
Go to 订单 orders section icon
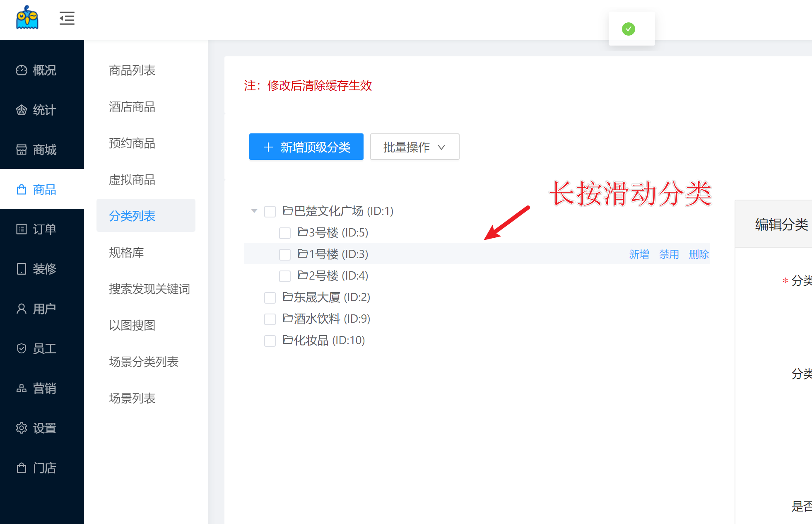pos(22,229)
